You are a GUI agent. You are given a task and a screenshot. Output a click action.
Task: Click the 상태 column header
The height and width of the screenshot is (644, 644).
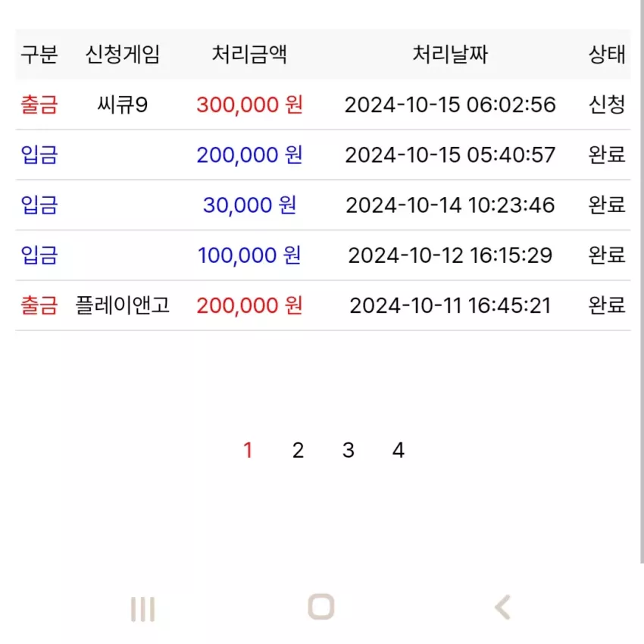607,55
